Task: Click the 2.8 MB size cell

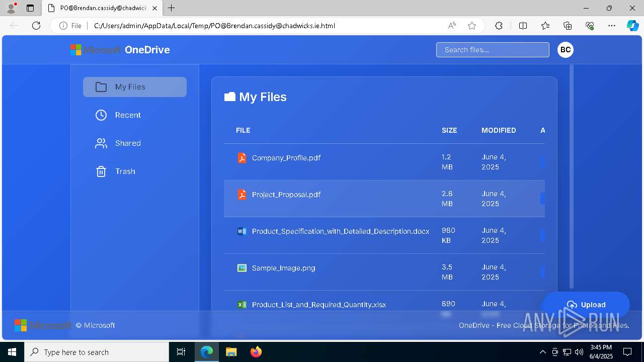Action: [x=447, y=199]
